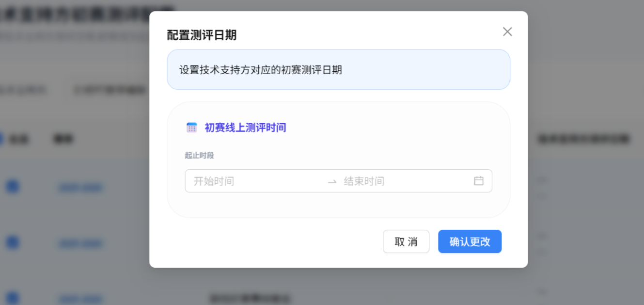This screenshot has height=305, width=644.
Task: Click the 配置测评日期 dialog title
Action: 202,35
